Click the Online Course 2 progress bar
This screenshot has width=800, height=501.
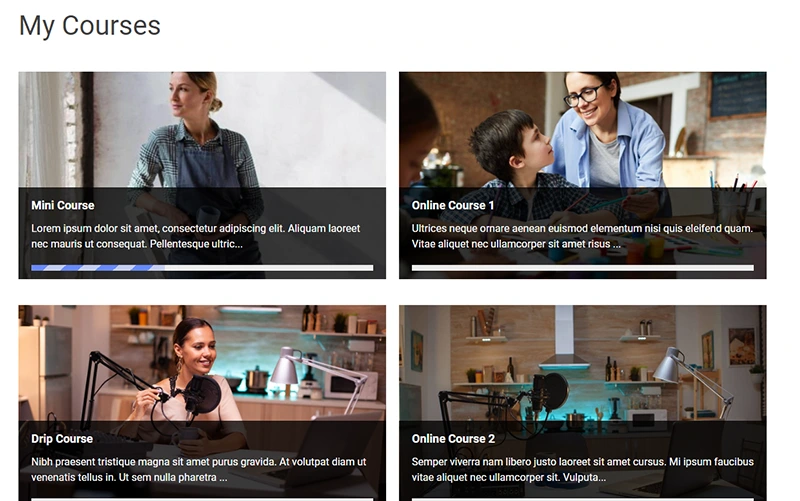point(583,499)
